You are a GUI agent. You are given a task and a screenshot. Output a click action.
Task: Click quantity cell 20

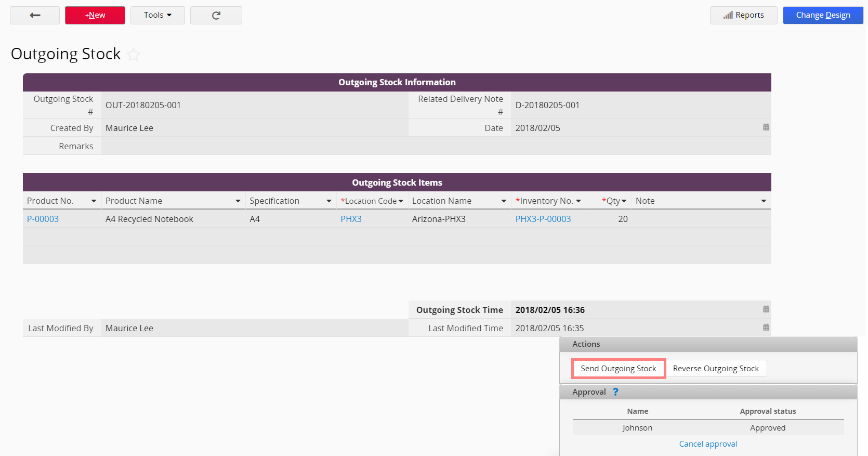(x=623, y=219)
